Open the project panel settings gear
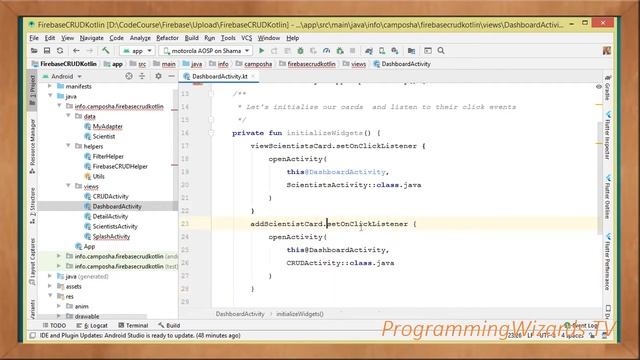Image resolution: width=640 pixels, height=360 pixels. pyautogui.click(x=158, y=76)
